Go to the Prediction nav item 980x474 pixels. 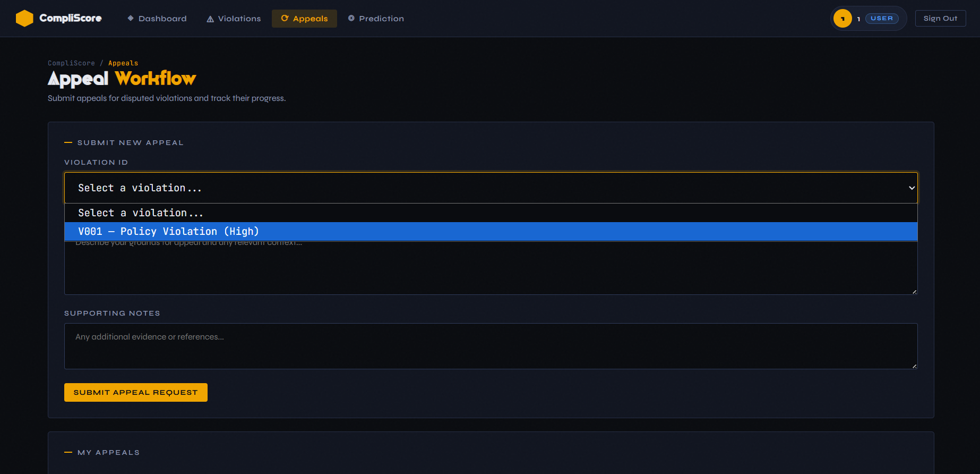[x=376, y=19]
